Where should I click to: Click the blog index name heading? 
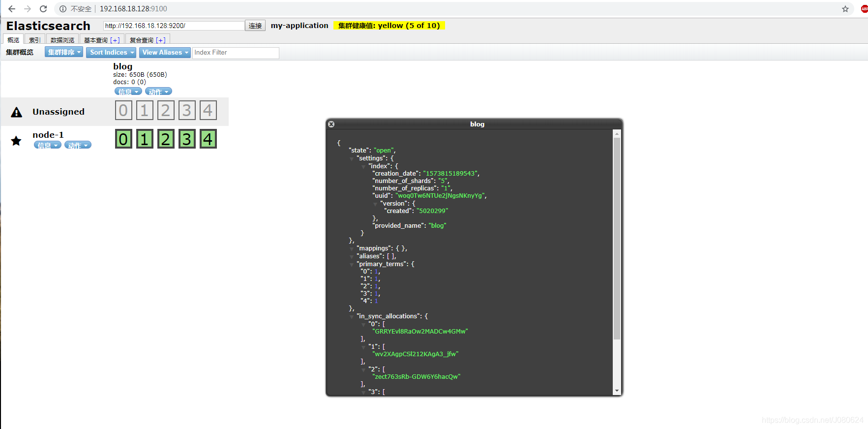pyautogui.click(x=123, y=66)
